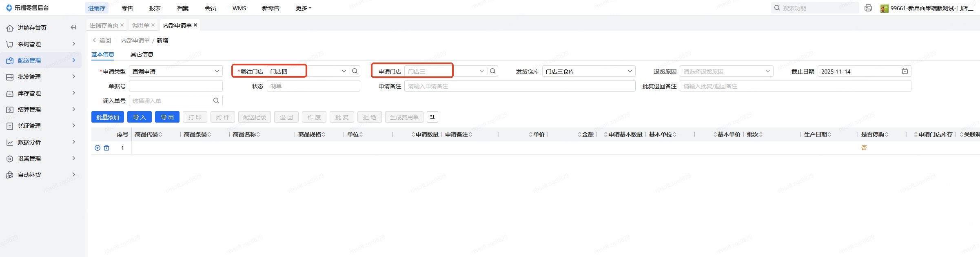The width and height of the screenshot is (980, 257).
Task: Open the 申请门店 dropdown arrow
Action: [482, 71]
